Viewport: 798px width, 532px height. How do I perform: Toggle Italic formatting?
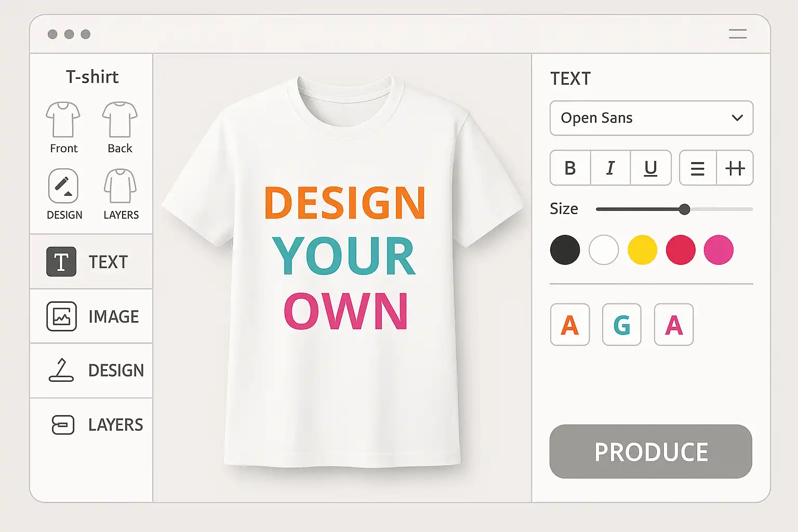tap(610, 168)
